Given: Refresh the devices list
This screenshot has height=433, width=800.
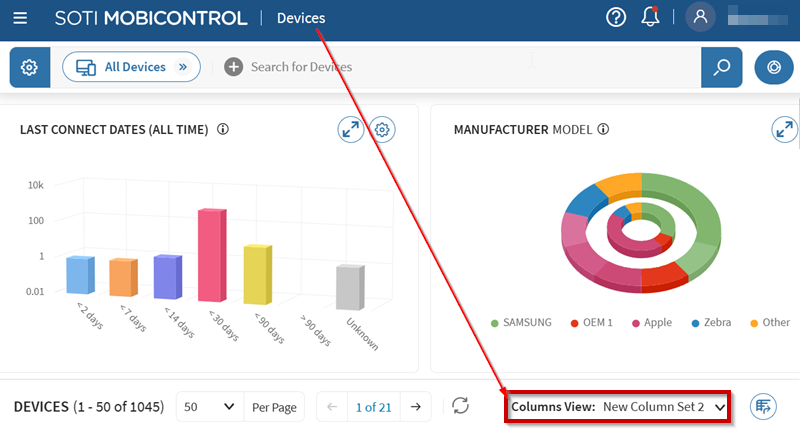Looking at the screenshot, I should click(460, 406).
